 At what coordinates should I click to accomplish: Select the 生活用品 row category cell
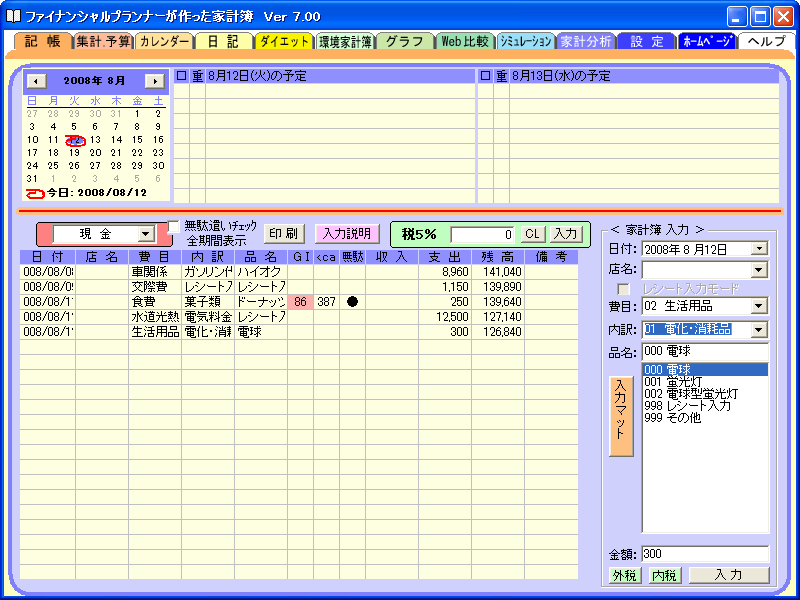pyautogui.click(x=155, y=332)
